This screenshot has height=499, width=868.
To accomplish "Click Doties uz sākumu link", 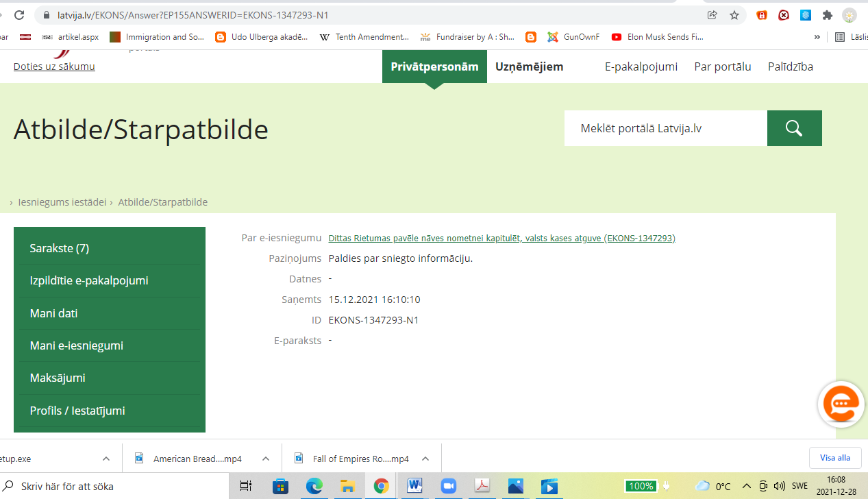I will (x=54, y=66).
